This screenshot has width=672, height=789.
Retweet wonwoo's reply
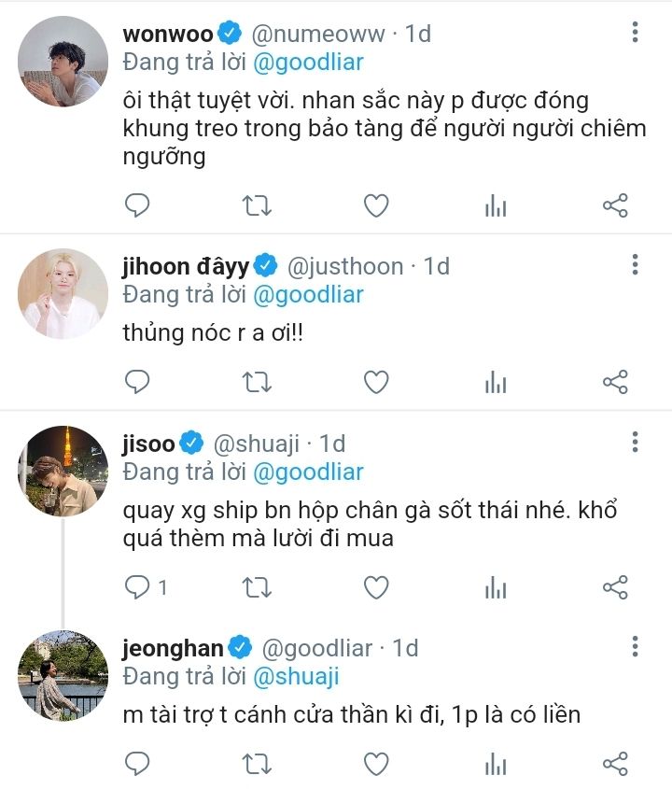coord(256,205)
